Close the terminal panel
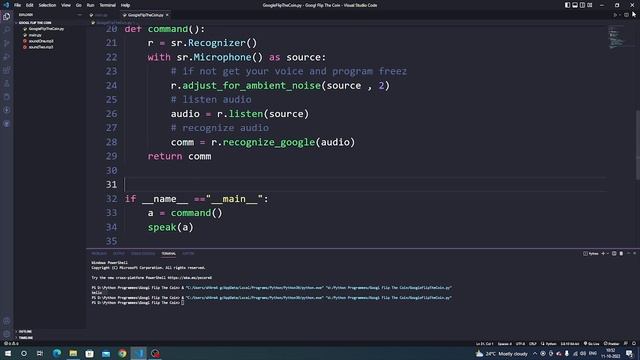The image size is (640, 360). pos(635,253)
